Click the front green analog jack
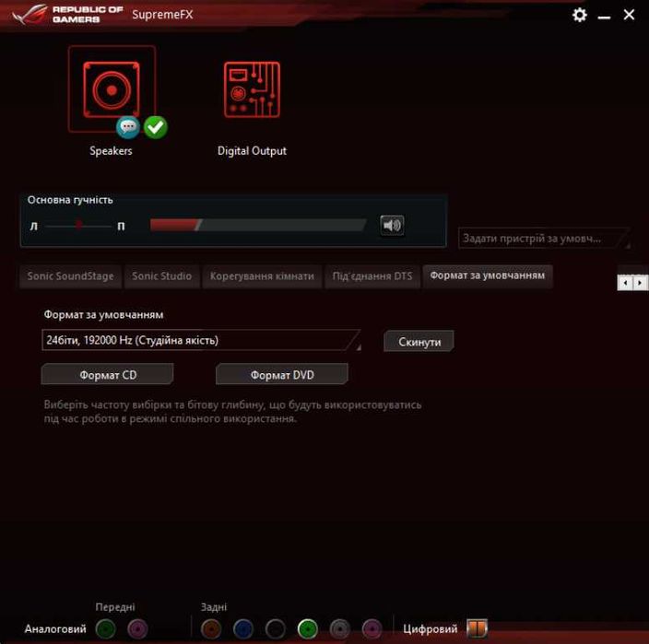The width and height of the screenshot is (649, 644). [x=105, y=629]
